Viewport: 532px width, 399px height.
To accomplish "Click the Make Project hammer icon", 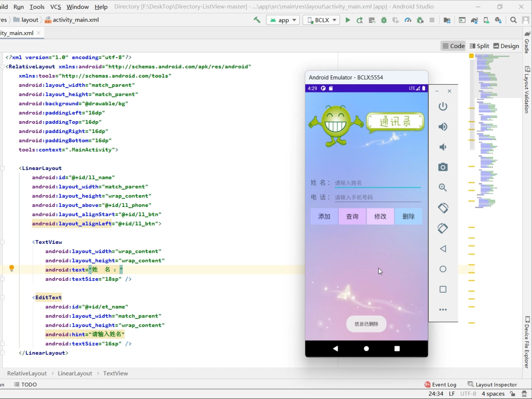I will [257, 20].
